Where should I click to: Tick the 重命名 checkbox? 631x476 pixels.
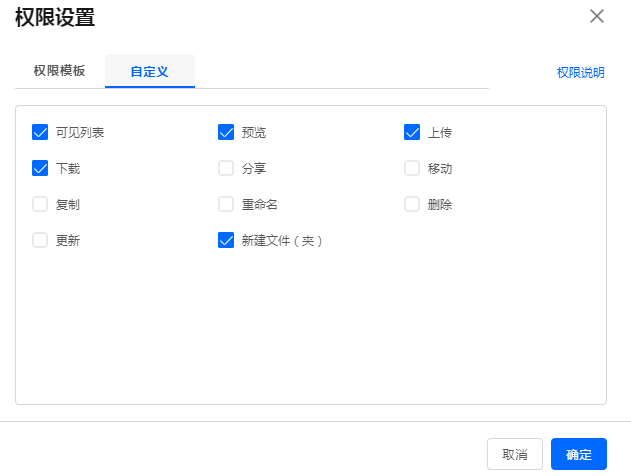point(226,204)
